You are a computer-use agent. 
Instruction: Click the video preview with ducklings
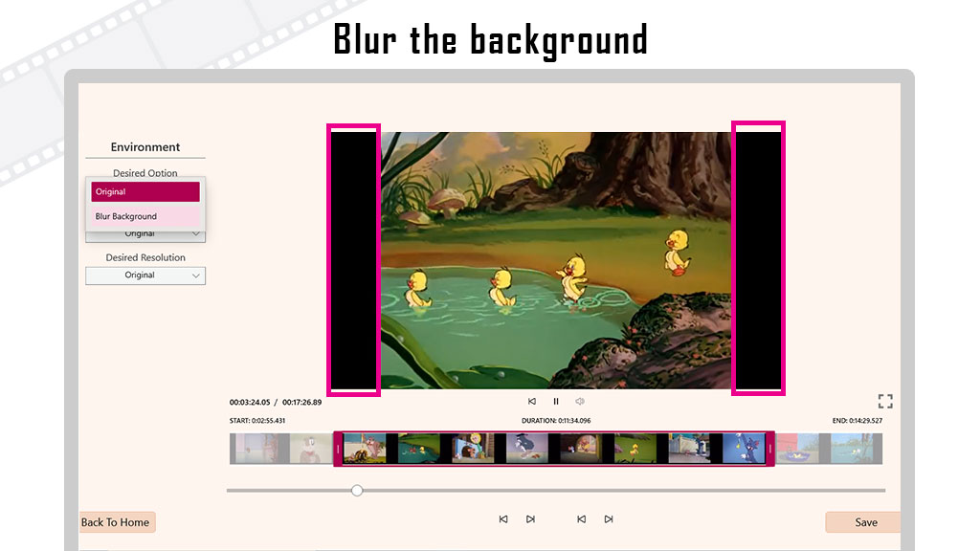pyautogui.click(x=556, y=260)
